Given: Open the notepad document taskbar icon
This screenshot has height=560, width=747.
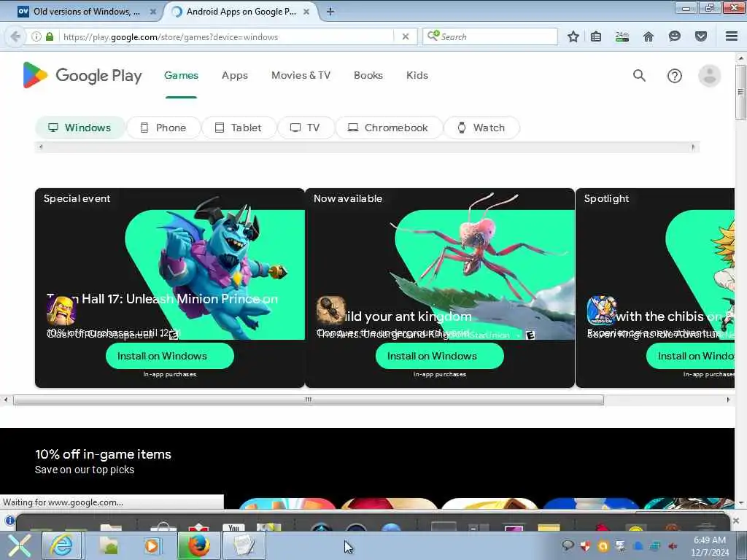Looking at the screenshot, I should pyautogui.click(x=244, y=545).
